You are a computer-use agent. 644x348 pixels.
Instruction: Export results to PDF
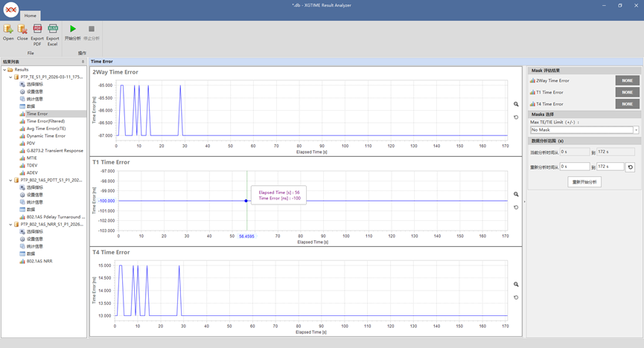pyautogui.click(x=37, y=34)
